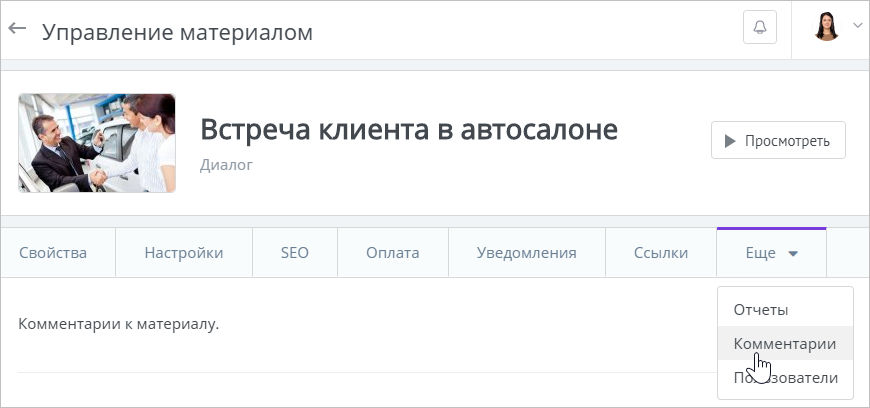This screenshot has width=870, height=408.
Task: Go to the Ссылки tab
Action: (x=661, y=253)
